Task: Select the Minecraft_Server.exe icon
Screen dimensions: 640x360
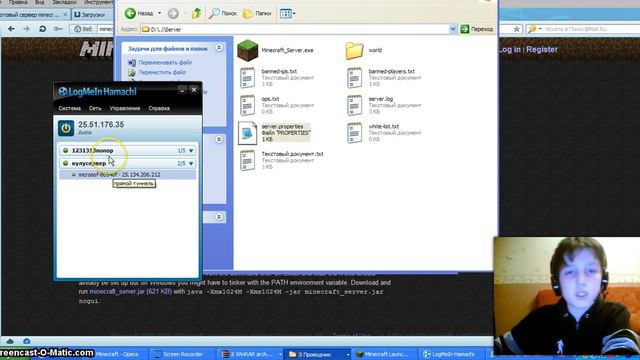Action: point(247,51)
